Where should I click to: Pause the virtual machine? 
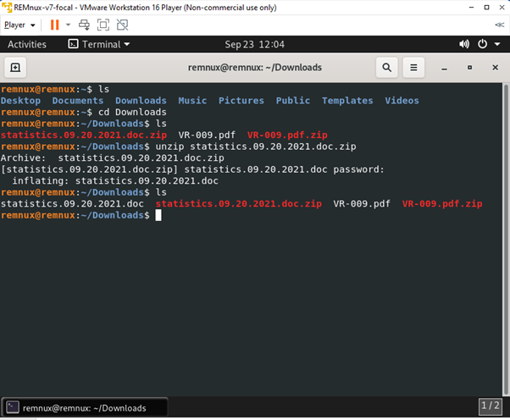coord(54,25)
